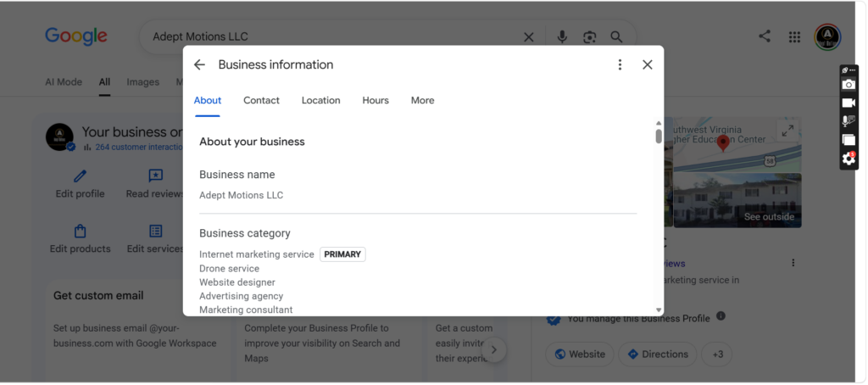
Task: Open the three-dot menu in the business panel
Action: click(793, 263)
